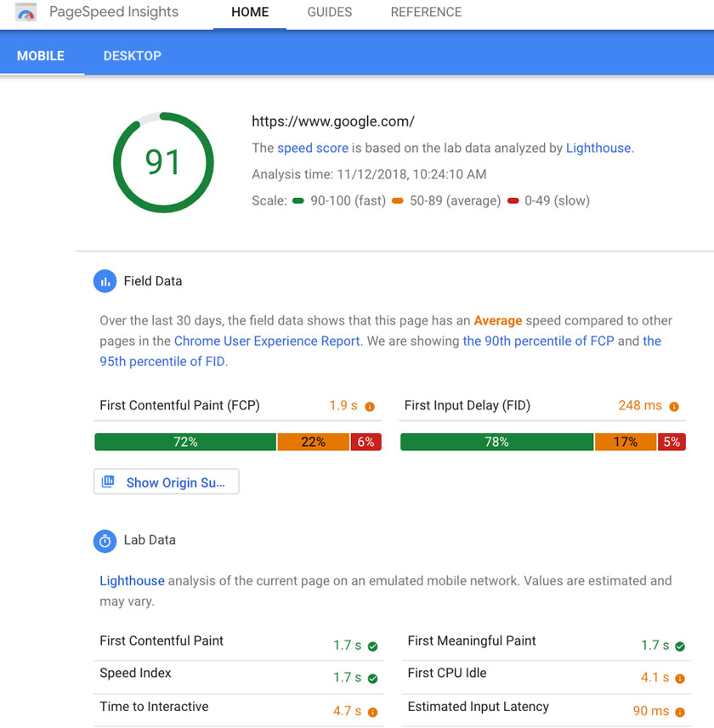Click the Show Origin Summary button
This screenshot has height=728, width=714.
166,482
